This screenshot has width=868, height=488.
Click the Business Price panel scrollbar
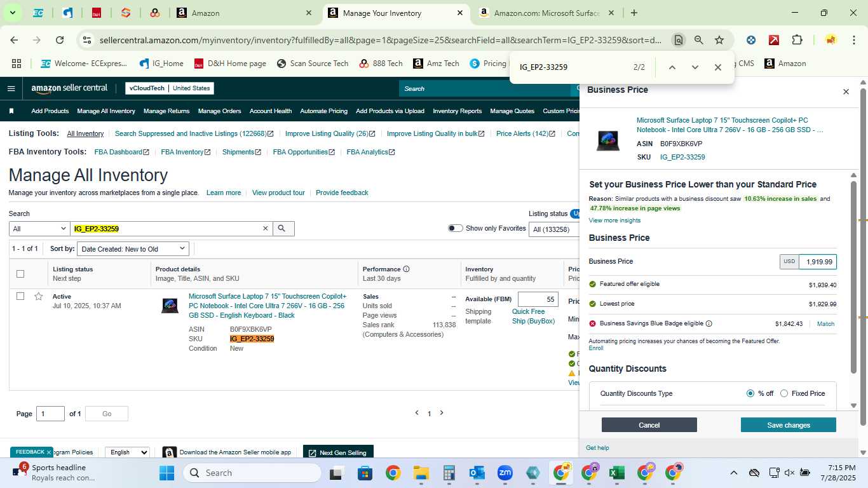tap(854, 276)
